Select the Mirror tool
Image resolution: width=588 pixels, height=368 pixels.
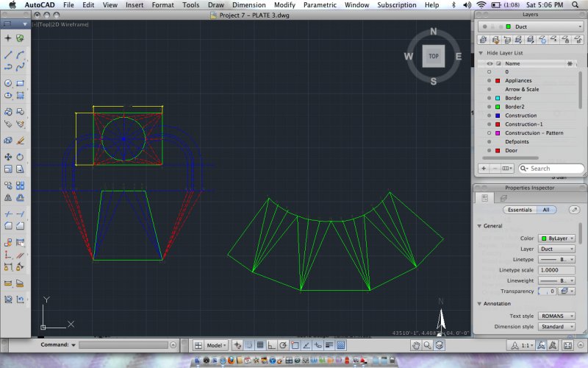8,197
